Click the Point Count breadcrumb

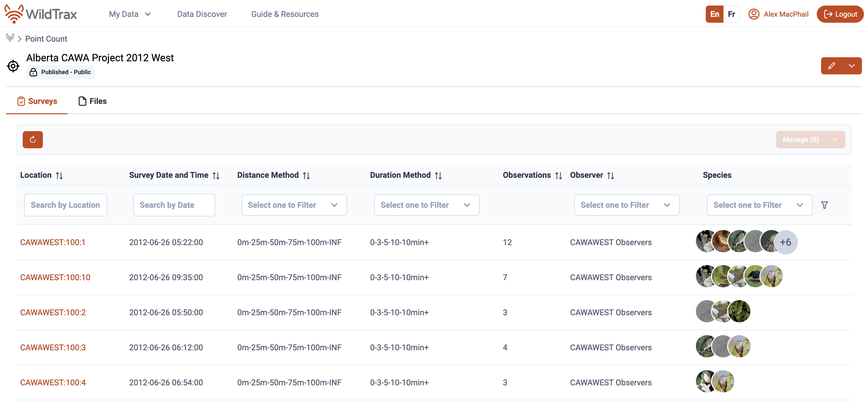46,39
